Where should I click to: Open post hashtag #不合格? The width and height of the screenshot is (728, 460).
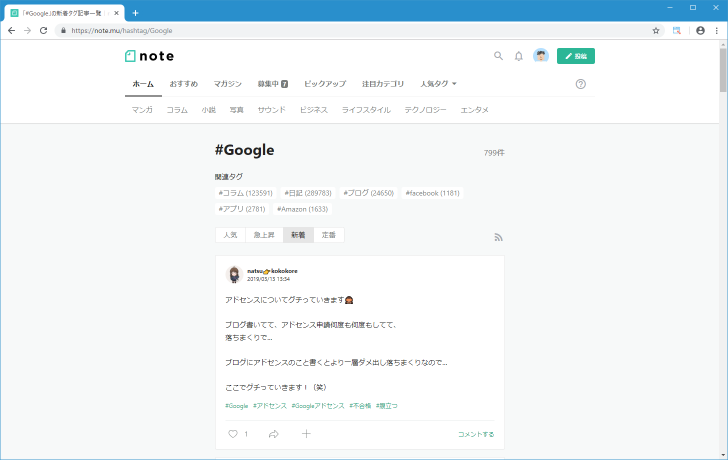(x=360, y=406)
